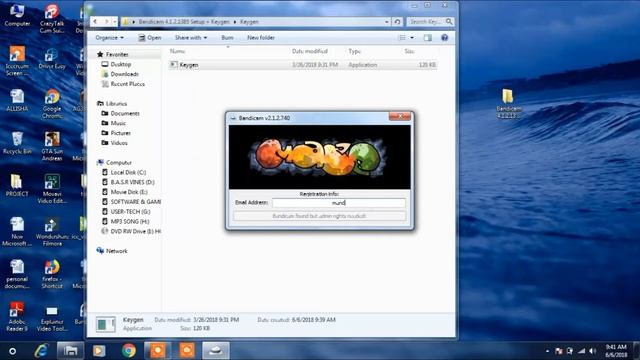Open File Explorer taskbar button
This screenshot has width=640, height=360.
pos(70,351)
